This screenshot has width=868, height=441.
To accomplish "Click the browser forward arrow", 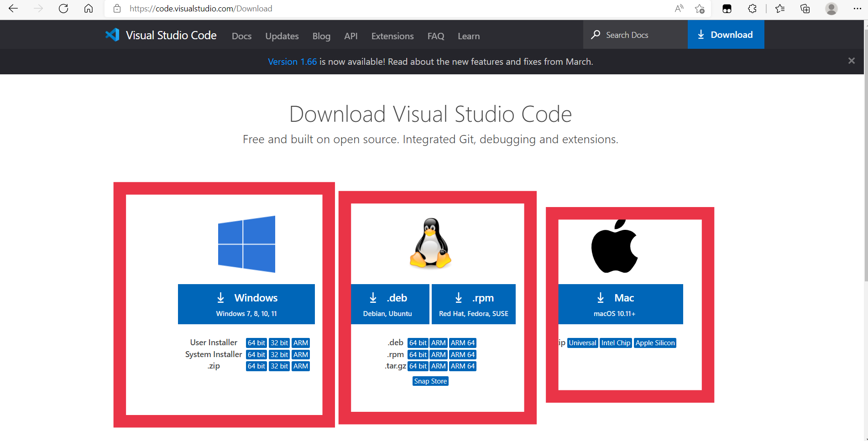I will (39, 8).
